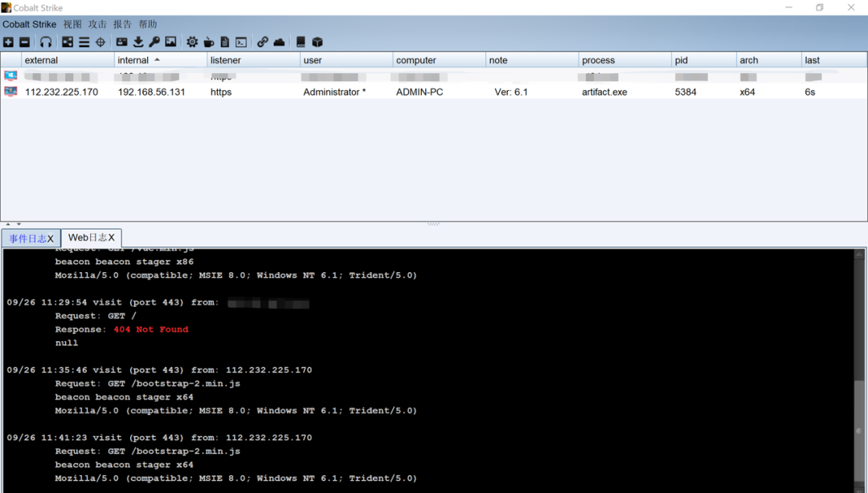Click the Ver: 6.1 note cell
This screenshot has height=493, width=868.
tap(511, 92)
